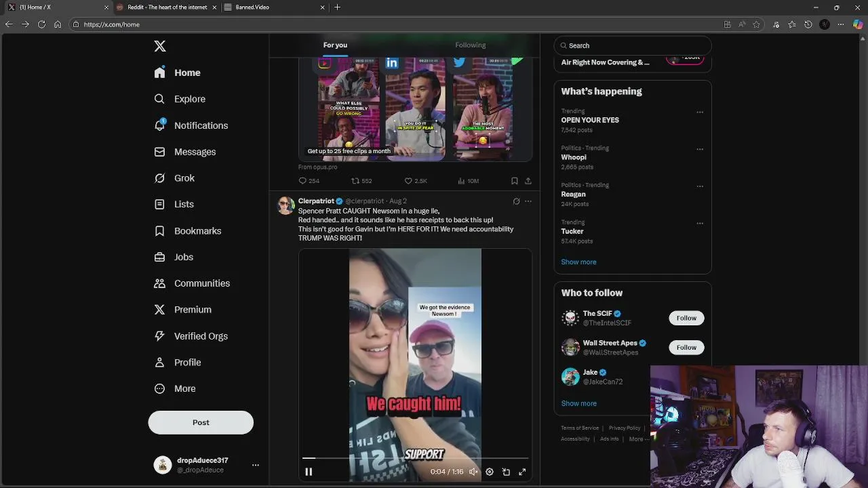Screen dimensions: 868x488
Task: Open more options on Clerpatriot post
Action: click(x=528, y=201)
